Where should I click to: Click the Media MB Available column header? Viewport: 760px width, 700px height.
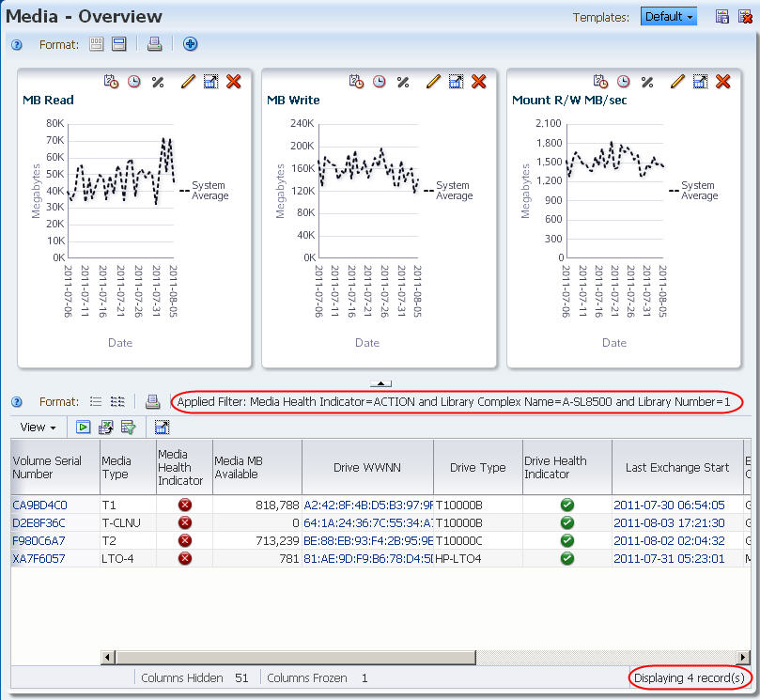click(256, 467)
